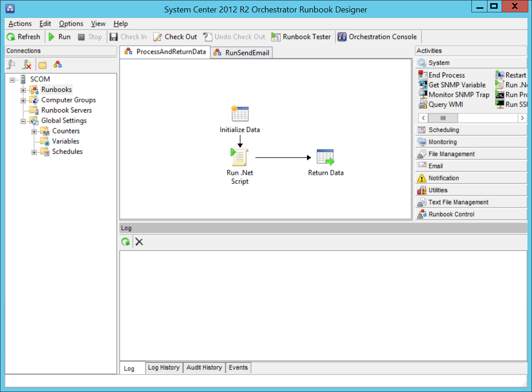This screenshot has width=532, height=392.
Task: Click the Orchestrator app icon in title bar
Action: click(10, 9)
